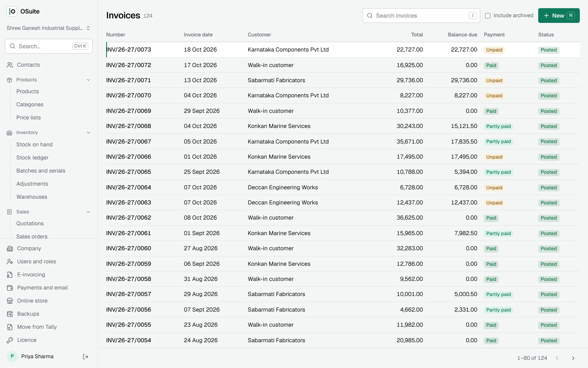The image size is (588, 368).
Task: Click the OSuite logo icon
Action: 12,11
